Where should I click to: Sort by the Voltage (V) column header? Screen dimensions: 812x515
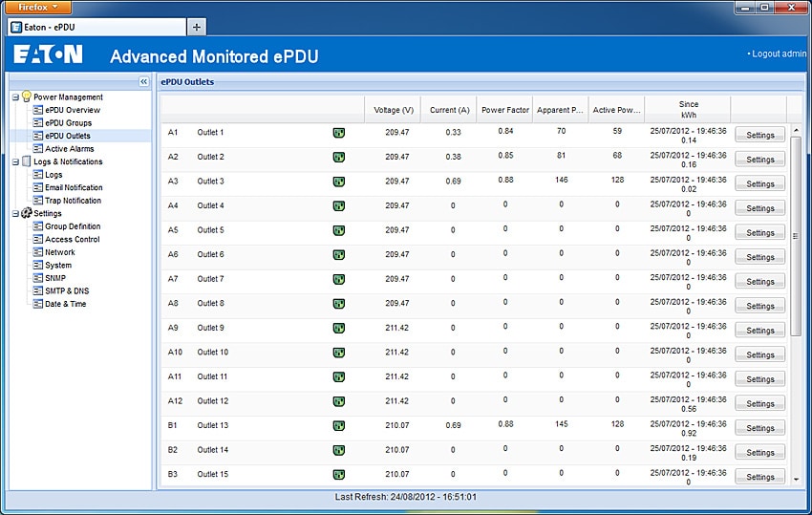coord(393,110)
